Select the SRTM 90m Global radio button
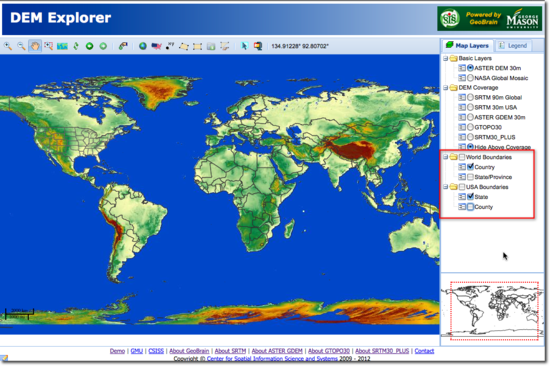The image size is (550, 366). pyautogui.click(x=470, y=98)
